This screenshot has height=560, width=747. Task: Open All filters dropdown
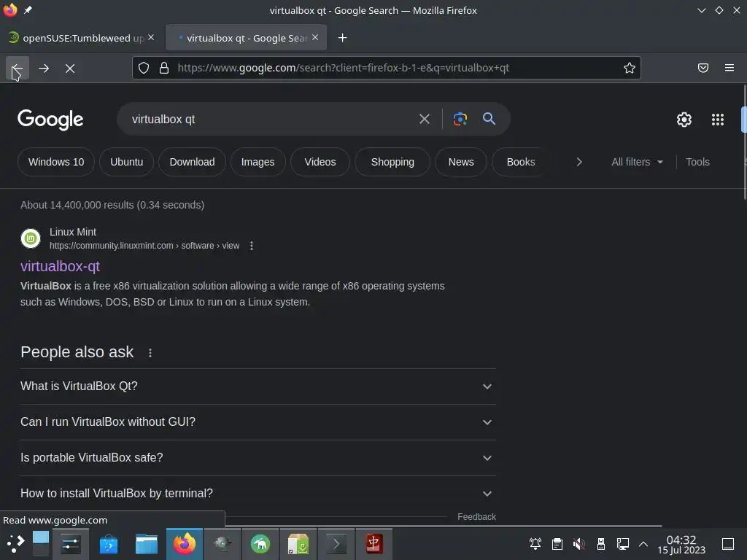pyautogui.click(x=638, y=162)
